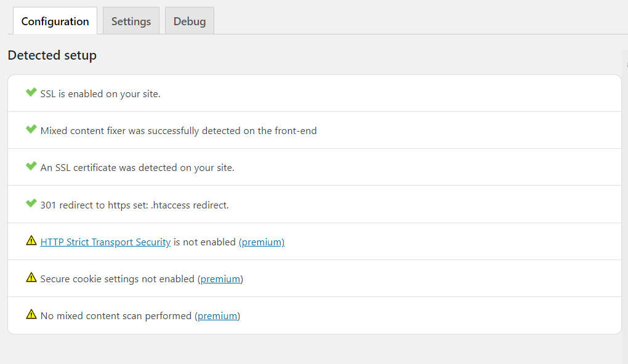Open the HTTP Strict Transport Security link

pyautogui.click(x=105, y=242)
